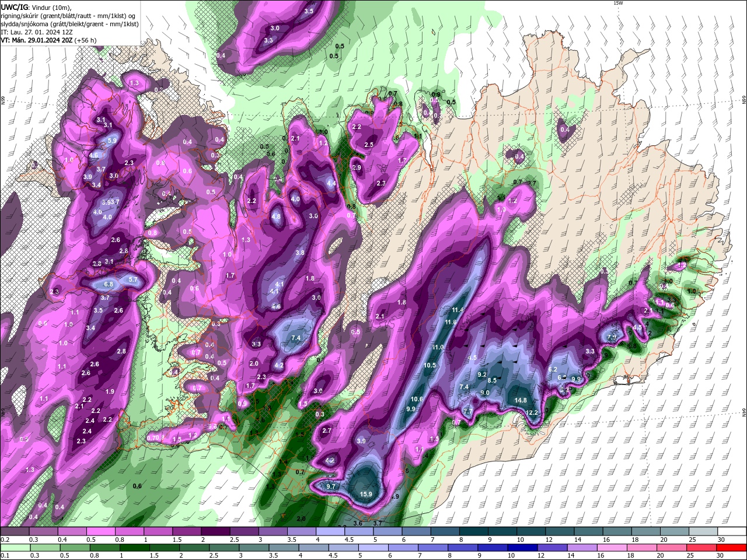The image size is (747, 560).
Task: Click the 5.9 precipitation value
Action: pos(113,141)
